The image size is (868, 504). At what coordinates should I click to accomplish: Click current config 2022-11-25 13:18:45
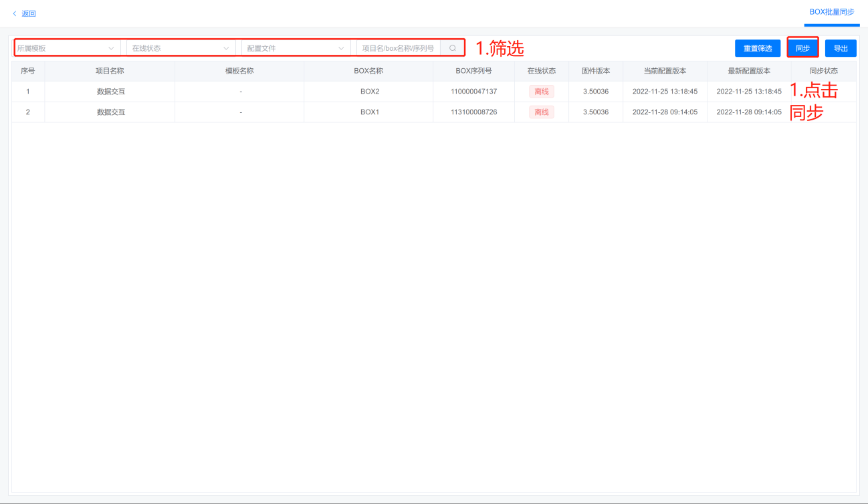coord(665,92)
